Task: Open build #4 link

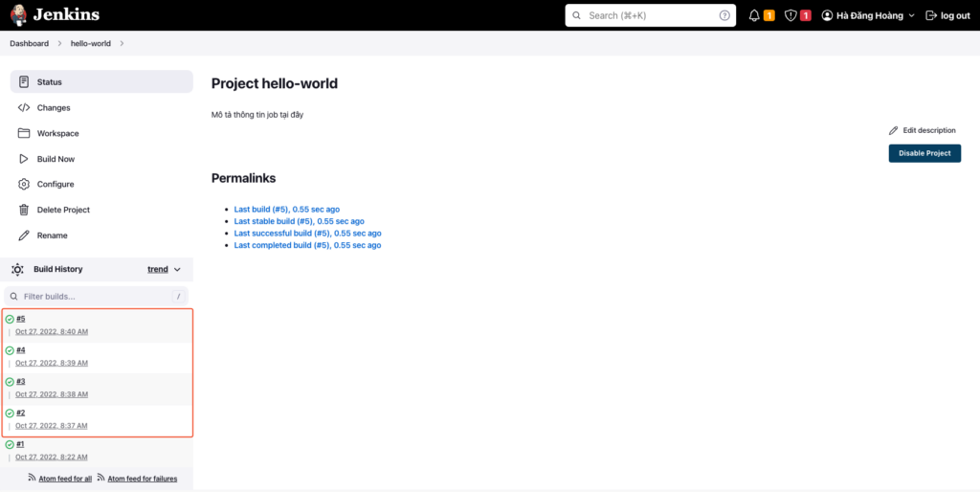Action: coord(21,350)
